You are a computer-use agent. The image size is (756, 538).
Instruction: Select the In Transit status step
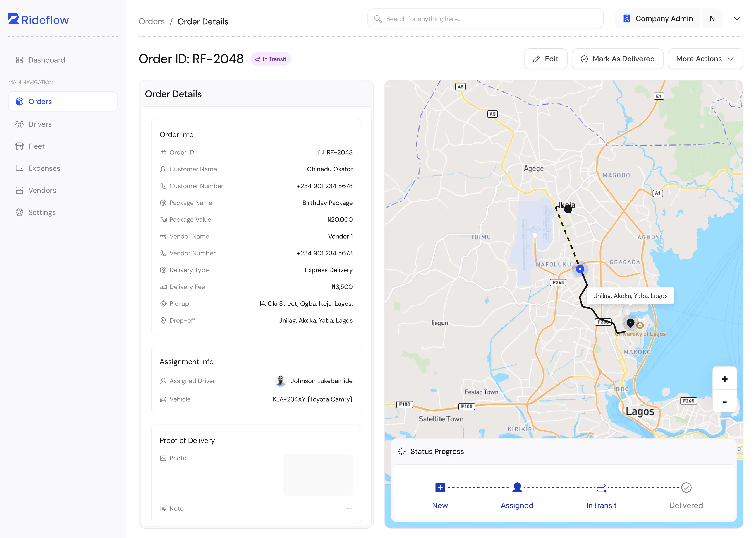tap(602, 505)
